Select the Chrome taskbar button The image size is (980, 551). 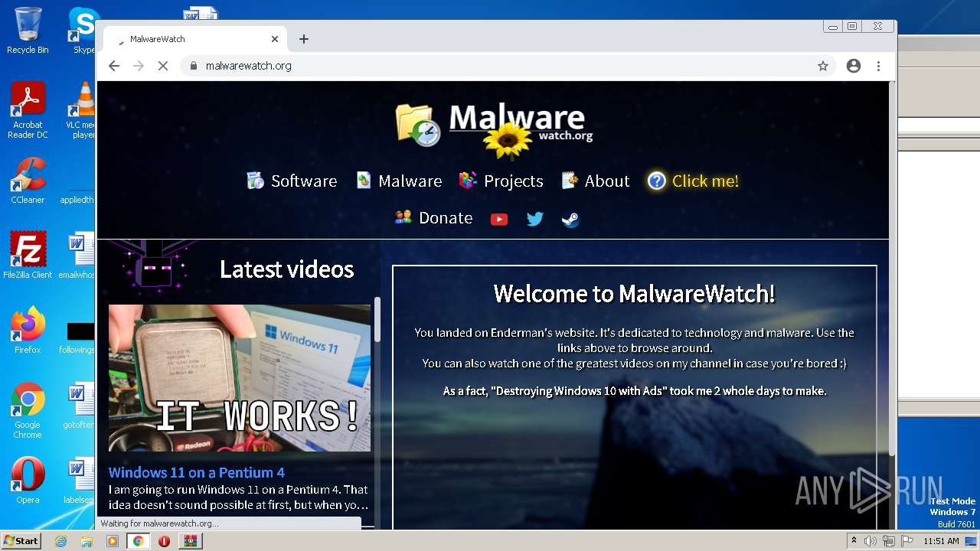click(x=139, y=541)
